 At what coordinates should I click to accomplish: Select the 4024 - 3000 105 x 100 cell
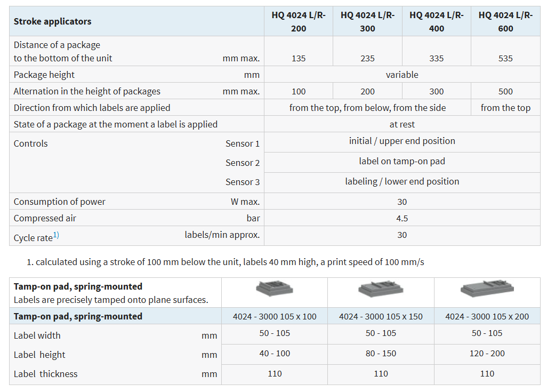pyautogui.click(x=275, y=316)
